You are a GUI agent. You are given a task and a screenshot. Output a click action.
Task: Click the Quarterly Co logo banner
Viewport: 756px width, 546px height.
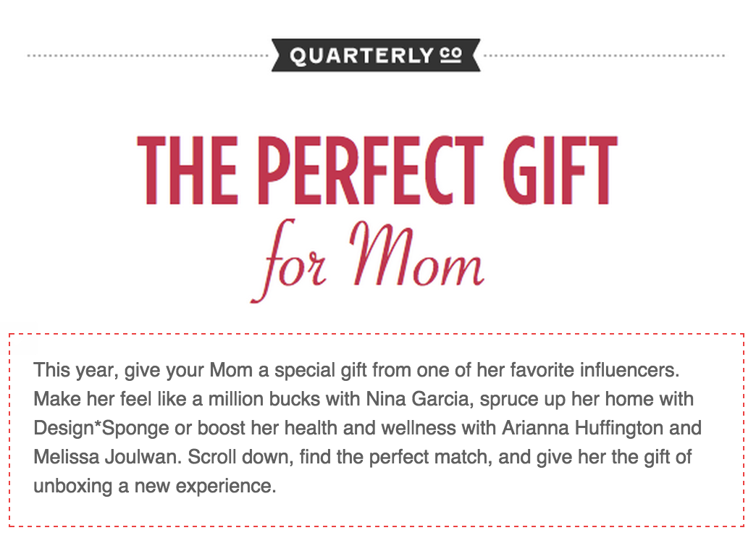tap(376, 56)
